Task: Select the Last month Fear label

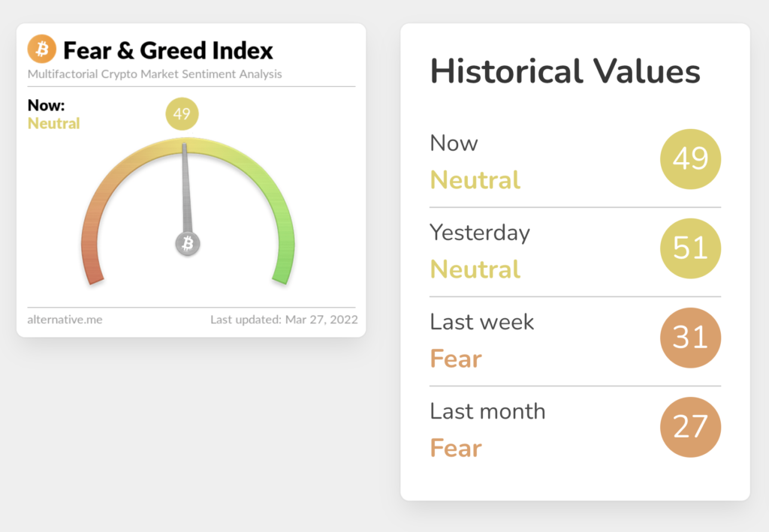Action: coord(456,448)
